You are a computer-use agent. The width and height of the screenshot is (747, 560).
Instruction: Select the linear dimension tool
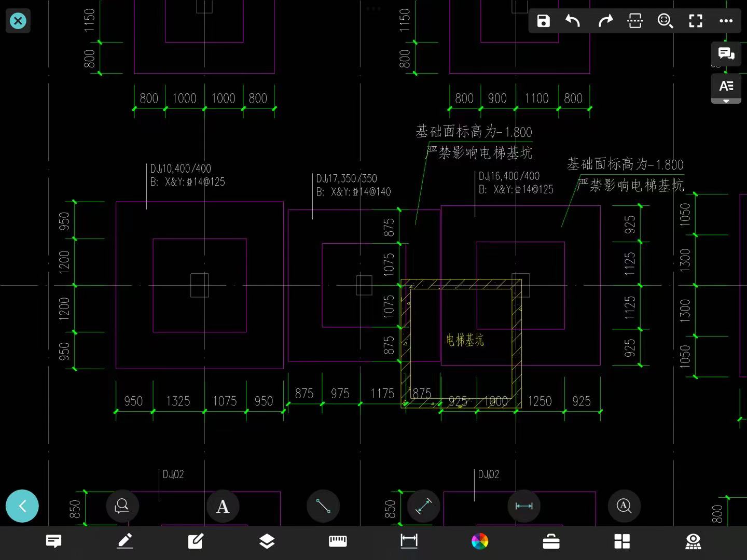tap(524, 506)
